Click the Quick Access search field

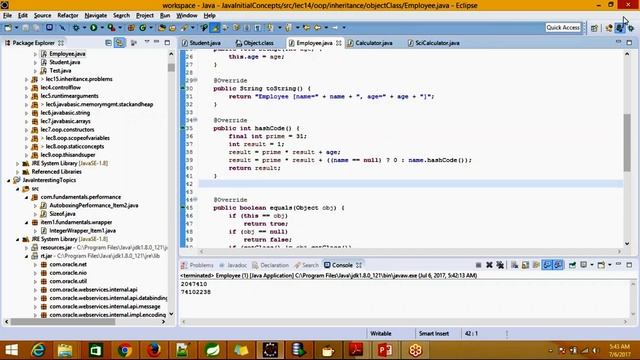coord(563,27)
